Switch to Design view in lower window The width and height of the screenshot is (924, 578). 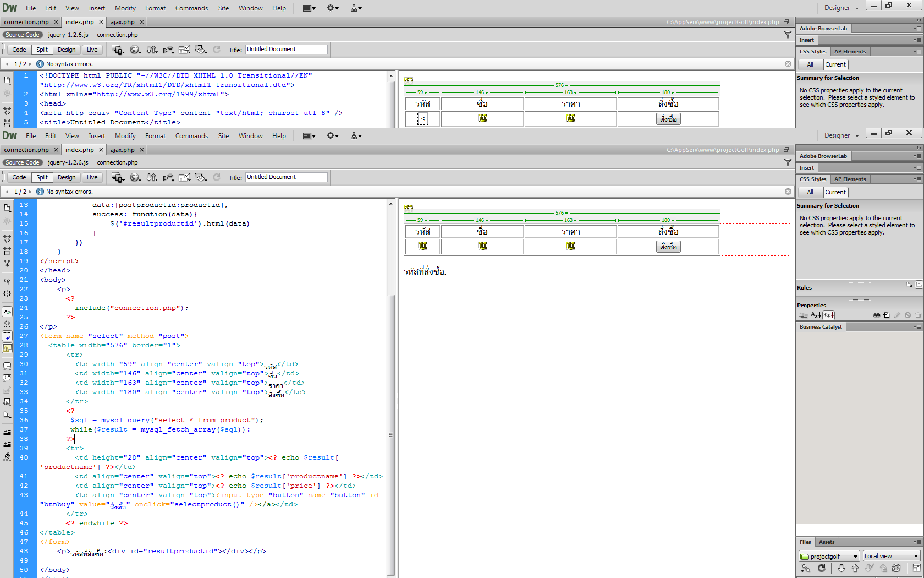point(67,177)
